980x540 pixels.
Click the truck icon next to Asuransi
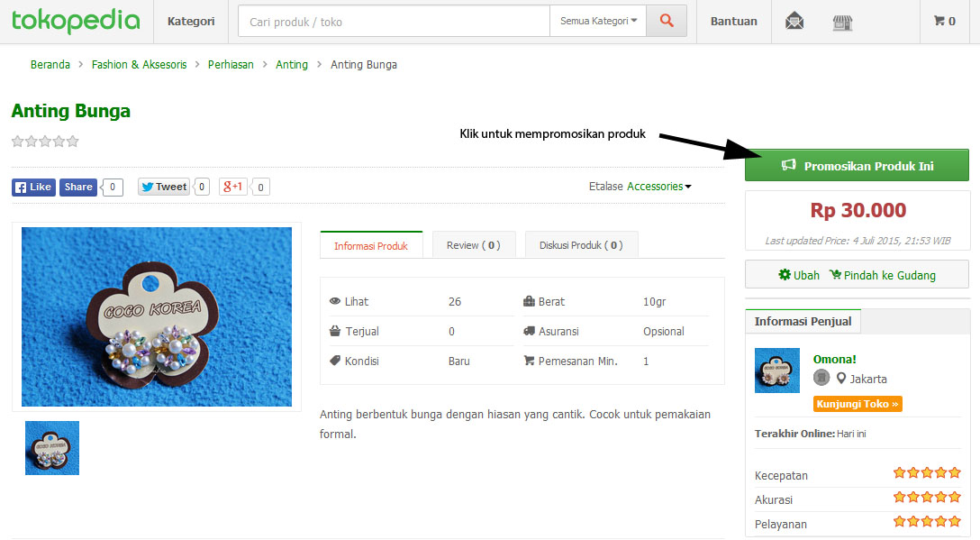(x=529, y=331)
